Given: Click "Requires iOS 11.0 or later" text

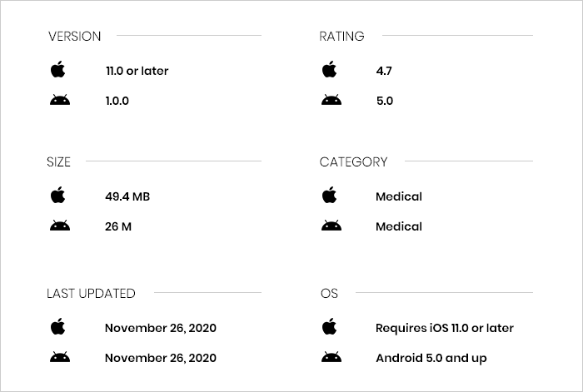Looking at the screenshot, I should [x=445, y=328].
